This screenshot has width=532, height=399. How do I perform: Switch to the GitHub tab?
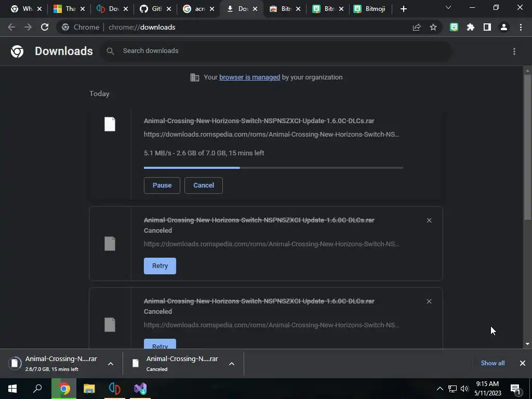point(155,9)
